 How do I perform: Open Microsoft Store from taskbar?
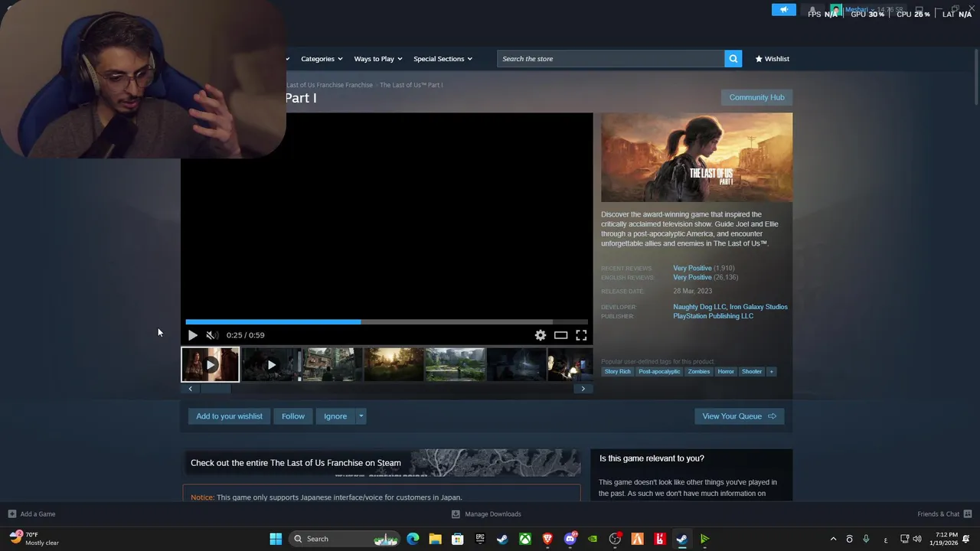[457, 539]
